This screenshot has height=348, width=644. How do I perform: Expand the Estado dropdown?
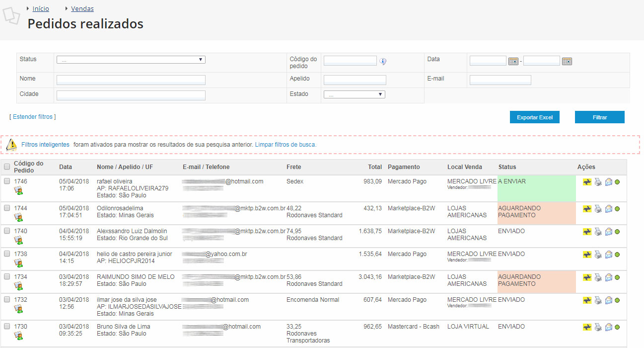(x=354, y=94)
